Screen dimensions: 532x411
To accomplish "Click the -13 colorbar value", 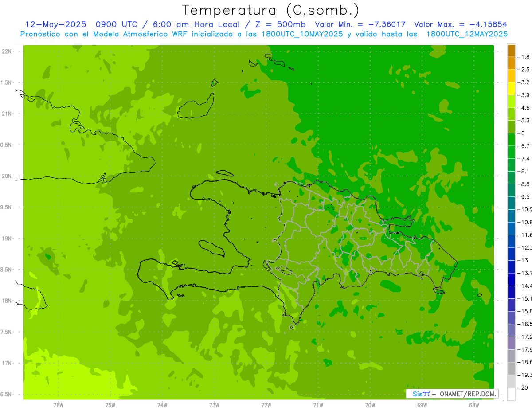I will pos(523,260).
